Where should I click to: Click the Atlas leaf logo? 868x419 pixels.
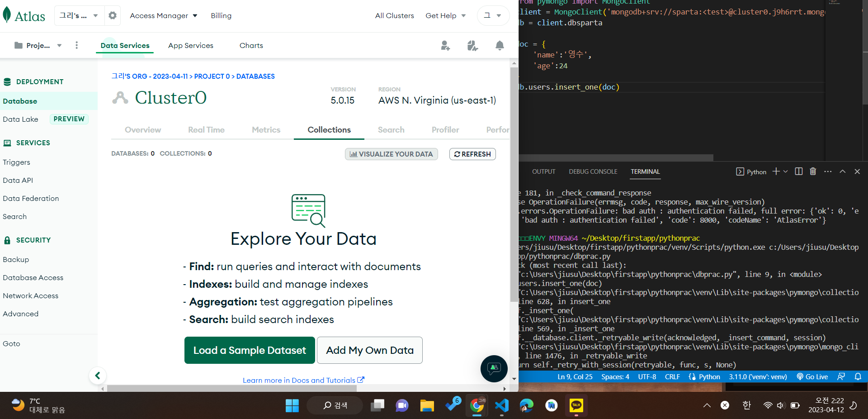coord(7,15)
